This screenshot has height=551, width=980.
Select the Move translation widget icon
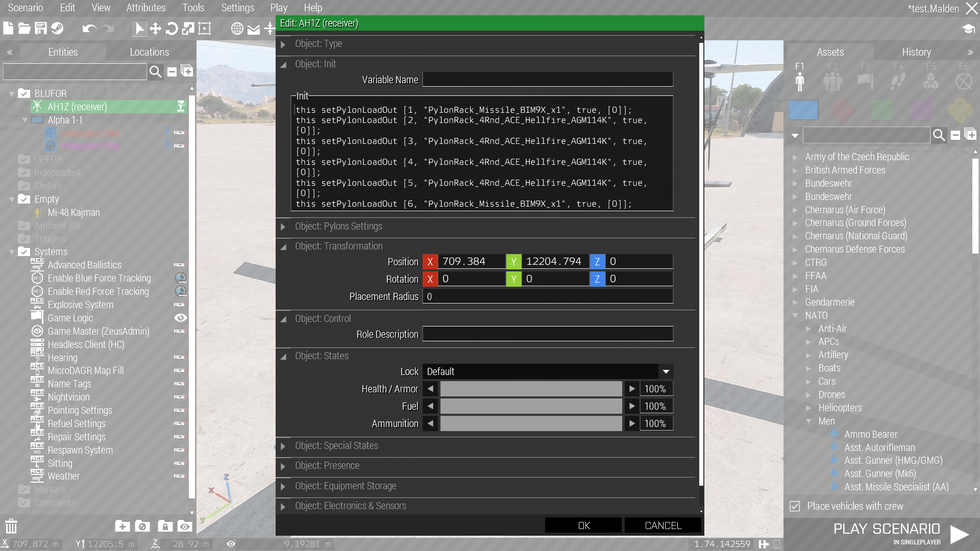155,29
